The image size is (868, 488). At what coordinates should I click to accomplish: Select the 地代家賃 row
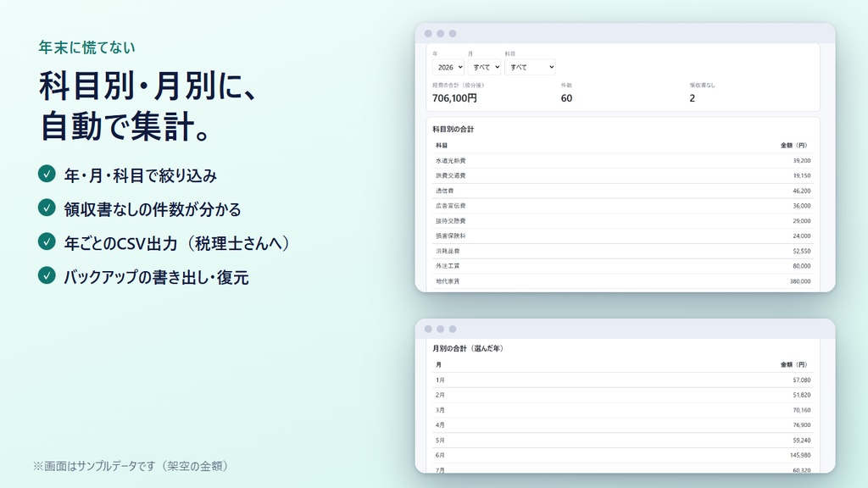tap(623, 281)
